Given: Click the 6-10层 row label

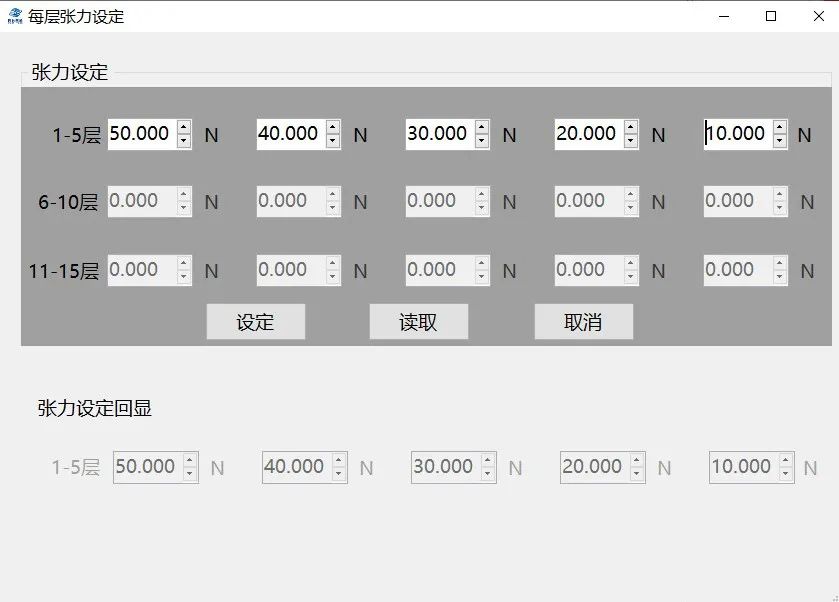Looking at the screenshot, I should pos(68,202).
